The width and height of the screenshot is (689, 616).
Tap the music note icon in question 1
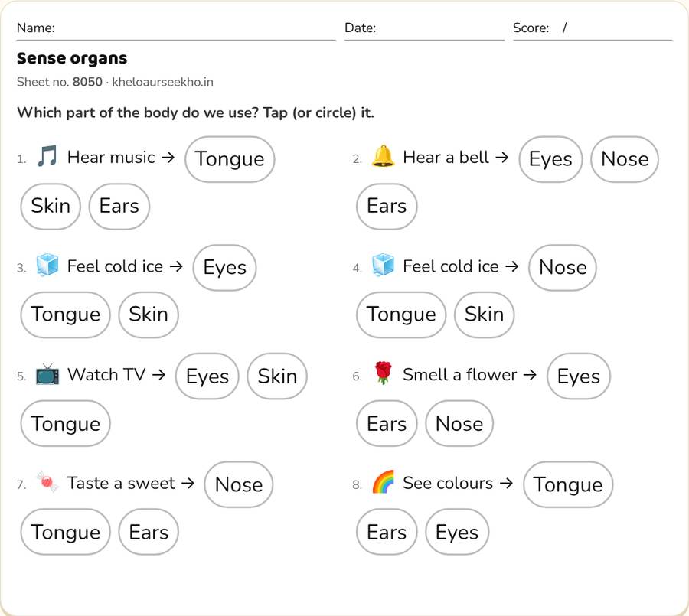coord(47,156)
